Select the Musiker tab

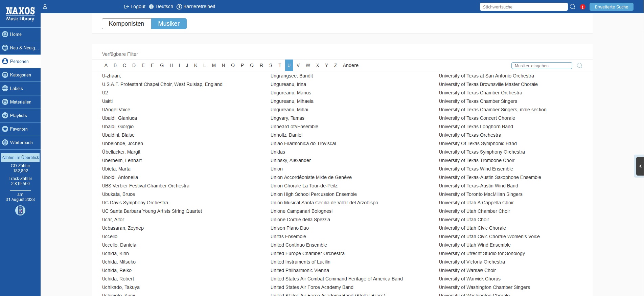169,24
